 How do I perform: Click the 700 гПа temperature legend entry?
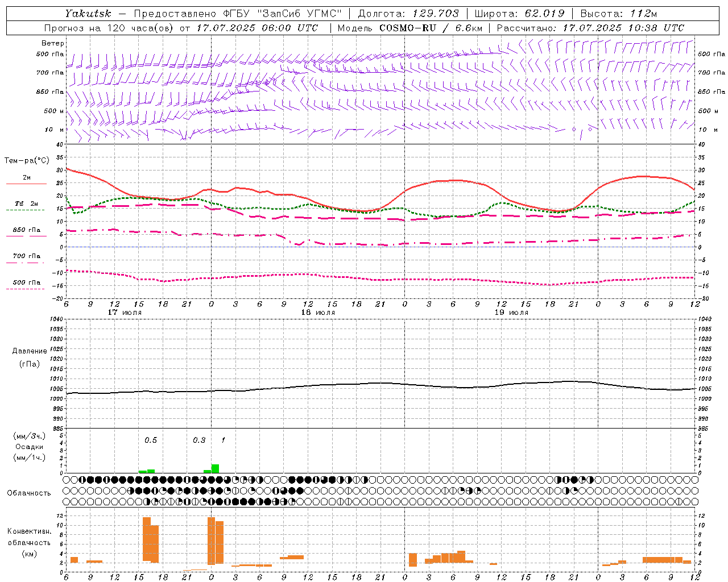(x=27, y=256)
